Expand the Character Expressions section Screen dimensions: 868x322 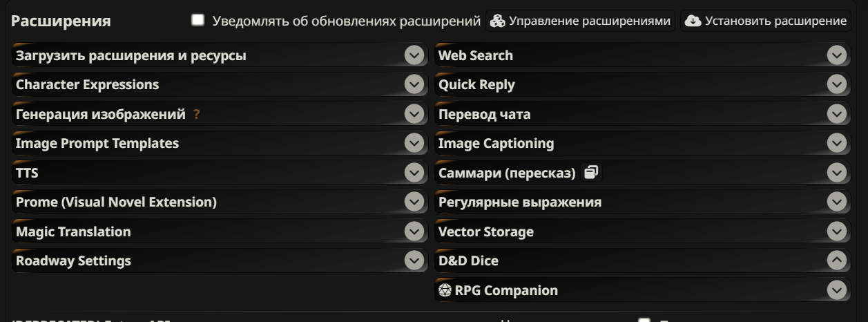tap(218, 85)
